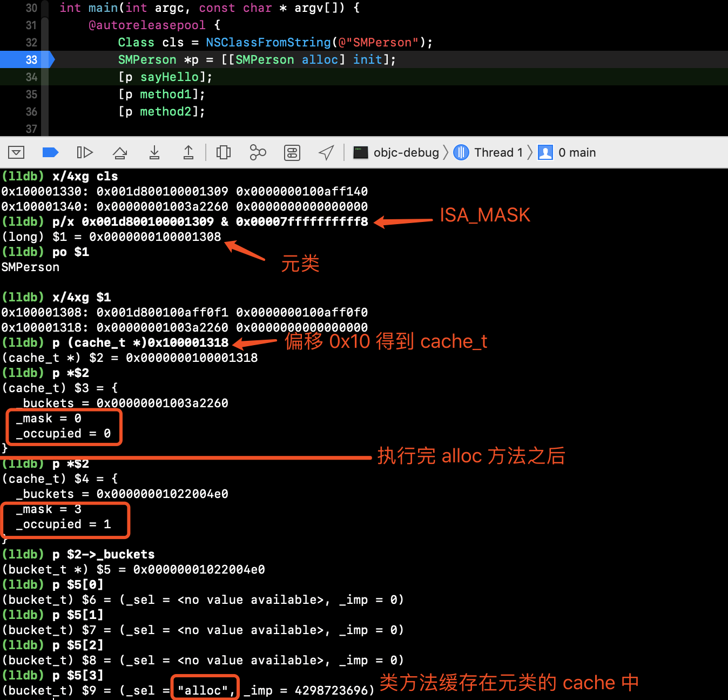Click line number 35 in gutter
Image resolution: width=728 pixels, height=700 pixels.
click(x=31, y=95)
